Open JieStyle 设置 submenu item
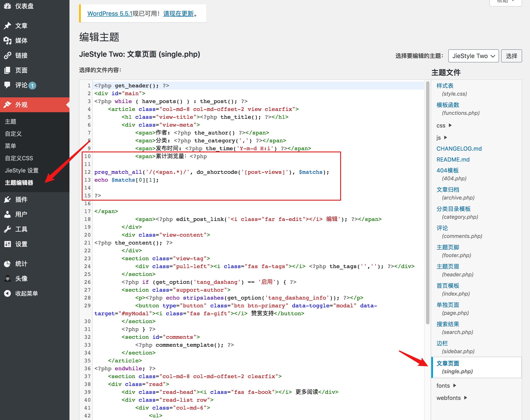Viewport: 530px width, 420px height. (22, 170)
